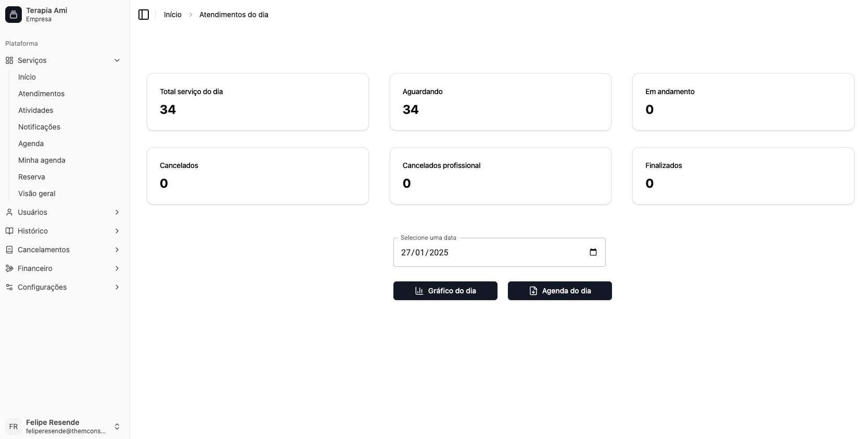Open Atendimentos in the sidebar
This screenshot has width=868, height=439.
coord(42,94)
